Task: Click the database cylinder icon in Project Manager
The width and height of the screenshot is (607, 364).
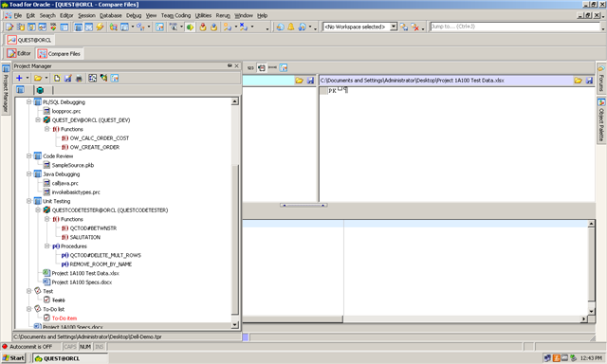Action: [40, 90]
